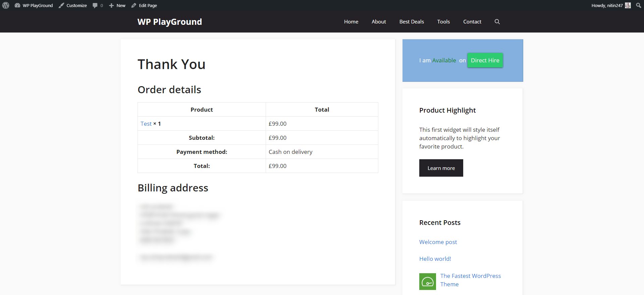Screen dimensions: 644x295
Task: Click the Order details heading
Action: pos(169,90)
